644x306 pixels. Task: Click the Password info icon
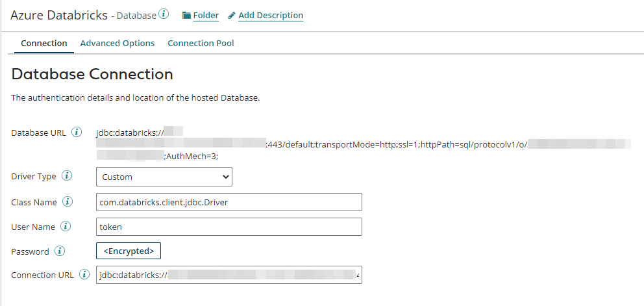60,251
